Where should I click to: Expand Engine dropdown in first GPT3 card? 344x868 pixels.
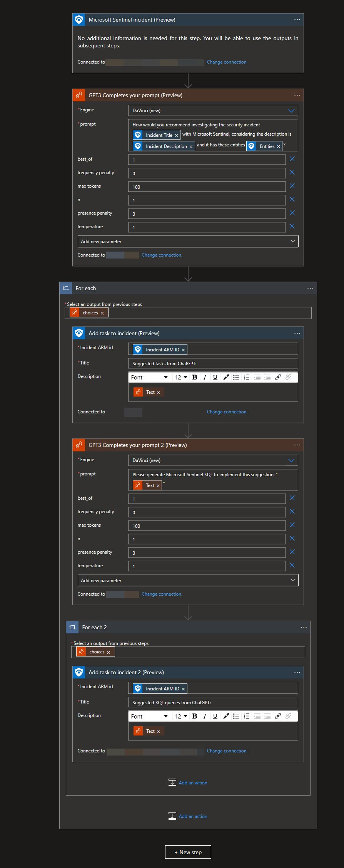click(291, 111)
